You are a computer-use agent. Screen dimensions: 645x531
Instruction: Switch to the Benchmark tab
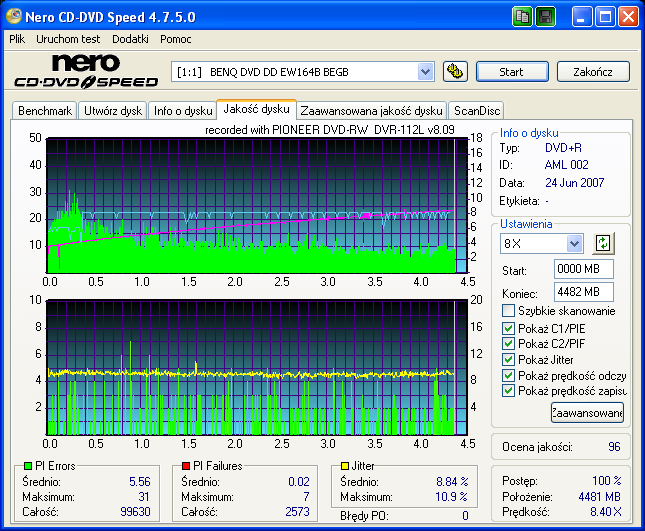point(45,111)
